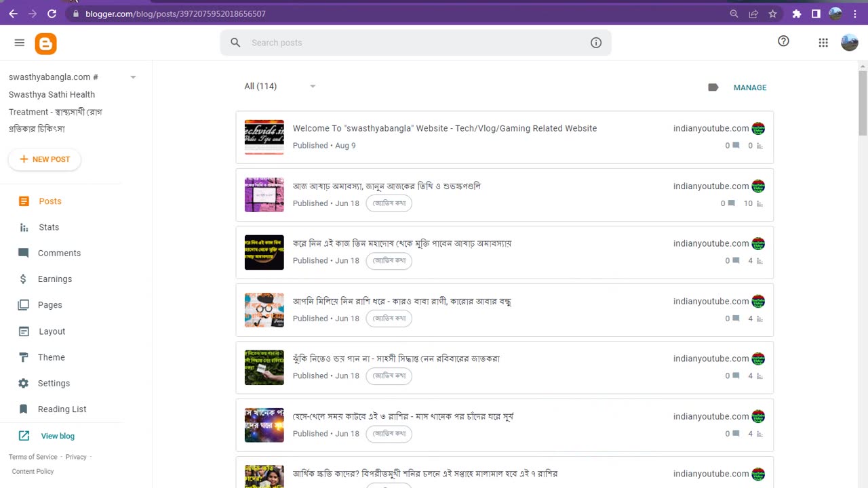Open the Privacy link

point(76,457)
